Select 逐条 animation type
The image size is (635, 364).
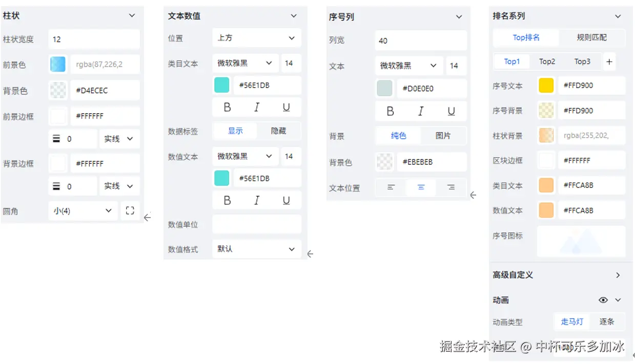point(607,322)
